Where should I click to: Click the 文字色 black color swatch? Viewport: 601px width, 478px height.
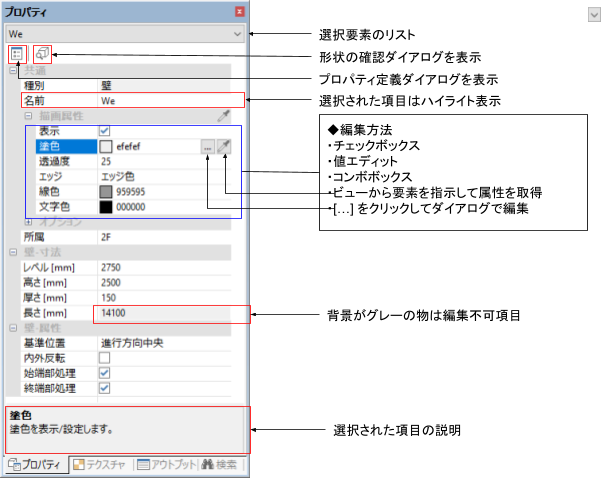click(106, 206)
